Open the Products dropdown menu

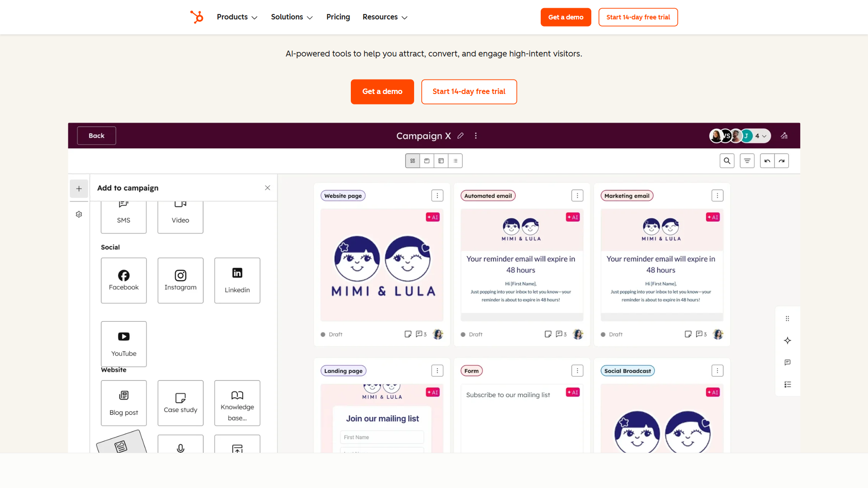[x=237, y=17]
